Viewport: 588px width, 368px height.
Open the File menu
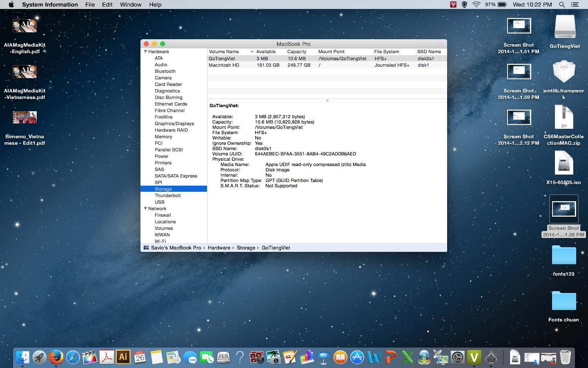(x=90, y=4)
